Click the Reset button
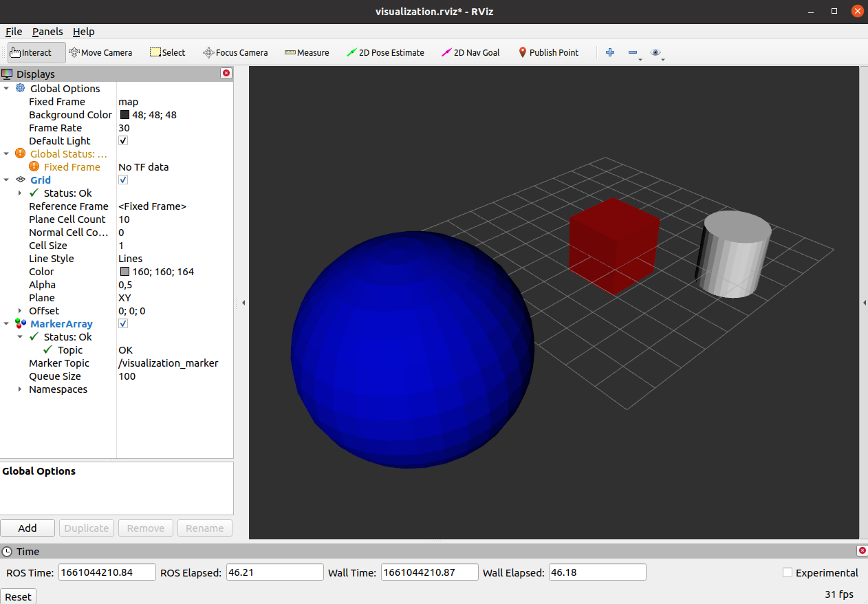The image size is (868, 604). [18, 596]
